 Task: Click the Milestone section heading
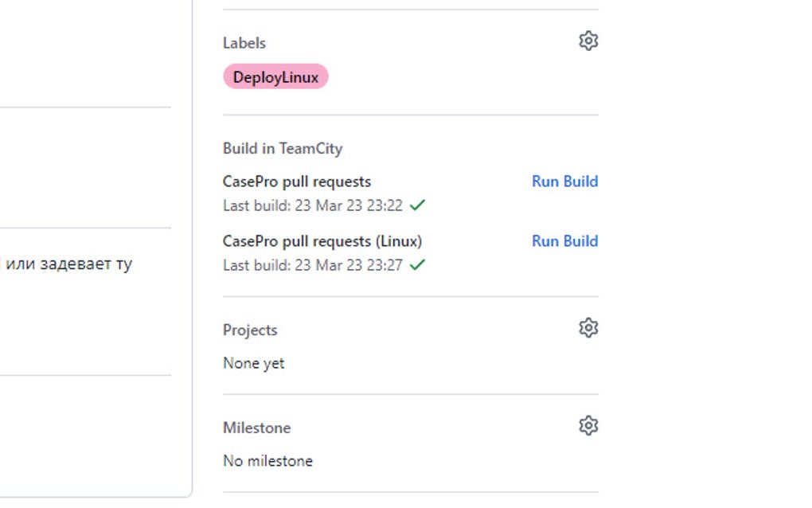point(256,427)
